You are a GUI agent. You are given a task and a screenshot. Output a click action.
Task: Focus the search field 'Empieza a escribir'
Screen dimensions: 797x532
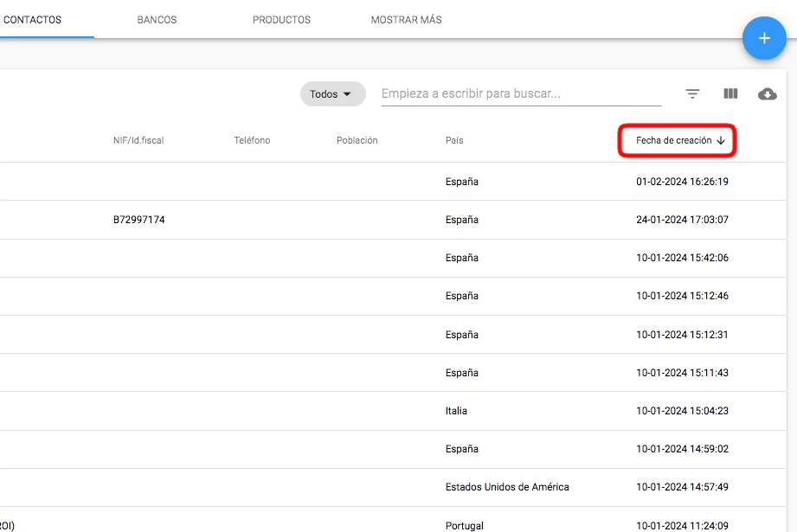point(521,94)
